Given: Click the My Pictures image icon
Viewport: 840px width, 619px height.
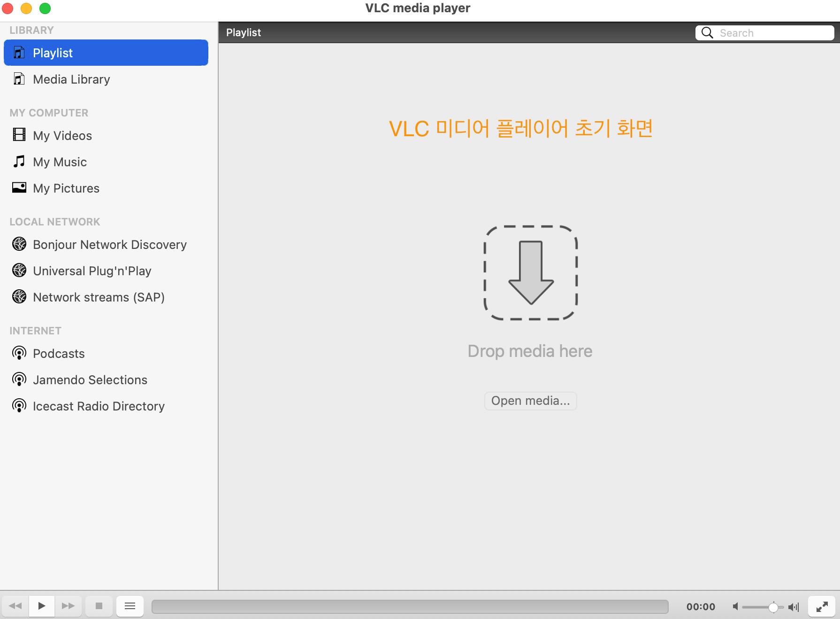Looking at the screenshot, I should point(19,187).
